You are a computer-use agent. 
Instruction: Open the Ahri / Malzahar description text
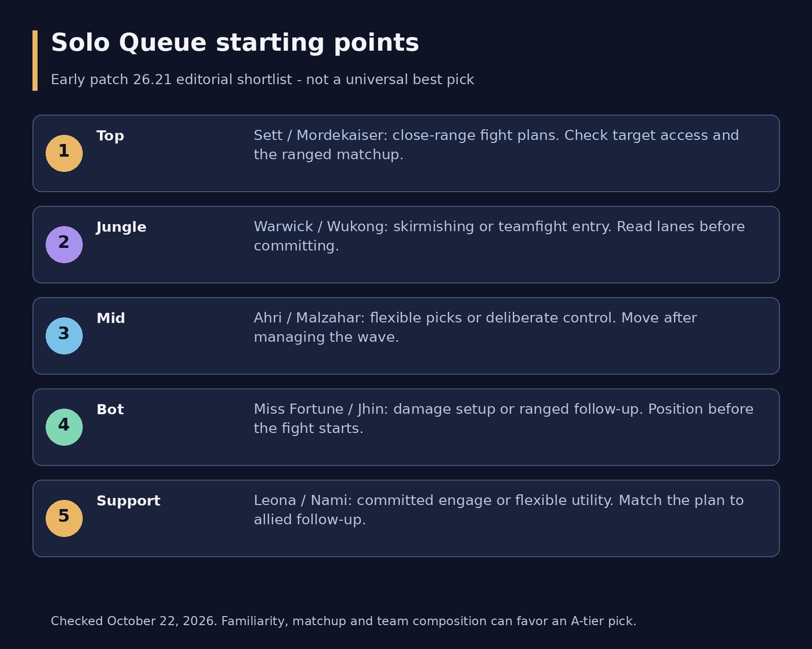[475, 328]
